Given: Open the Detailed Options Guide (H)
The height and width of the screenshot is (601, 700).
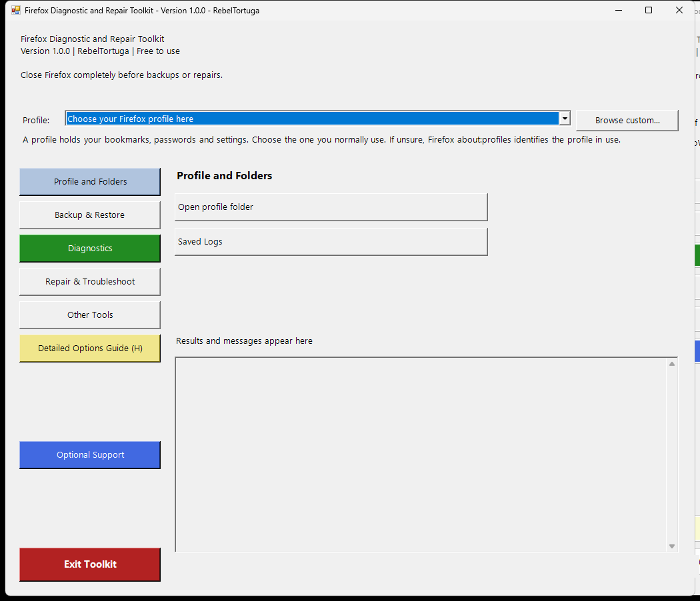Looking at the screenshot, I should (90, 348).
